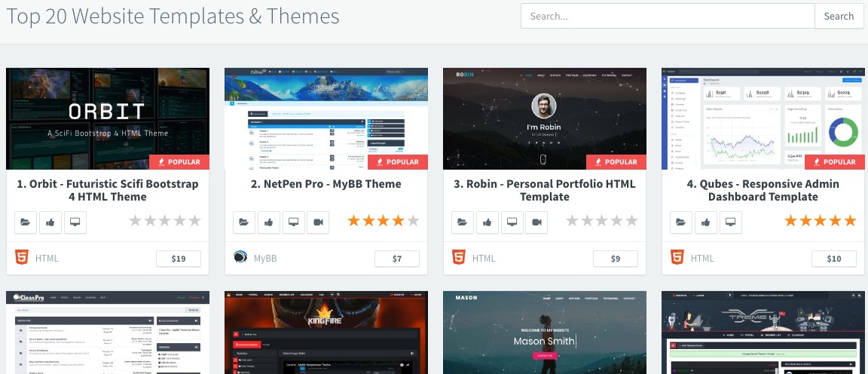This screenshot has width=868, height=374.
Task: Click the $10 price button for Qubes
Action: point(834,258)
